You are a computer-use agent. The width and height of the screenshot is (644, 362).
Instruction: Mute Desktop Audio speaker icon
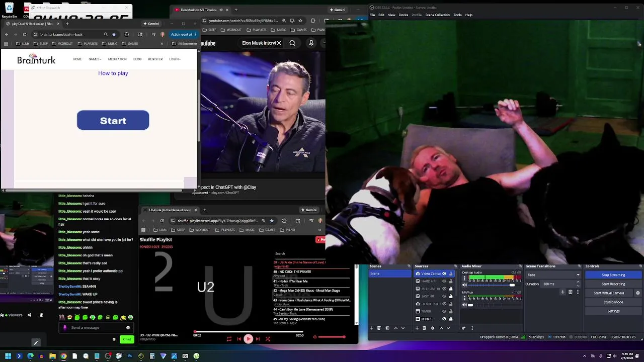coord(464,285)
